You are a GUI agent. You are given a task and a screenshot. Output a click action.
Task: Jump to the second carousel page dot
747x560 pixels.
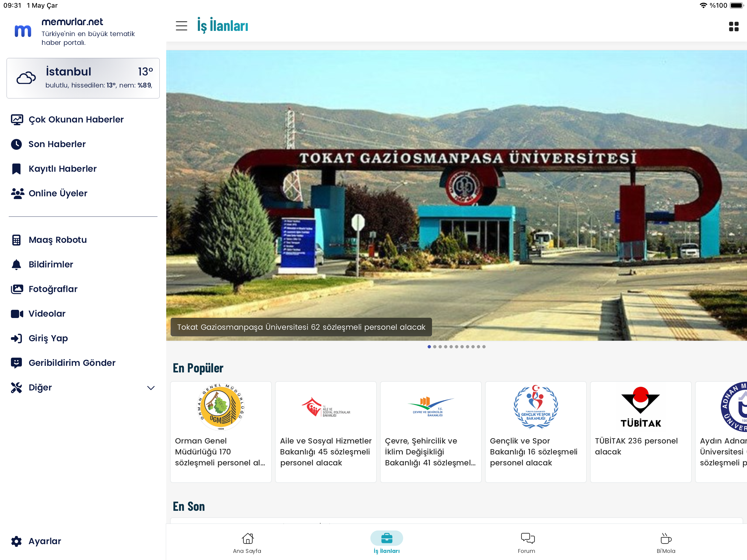tap(435, 347)
